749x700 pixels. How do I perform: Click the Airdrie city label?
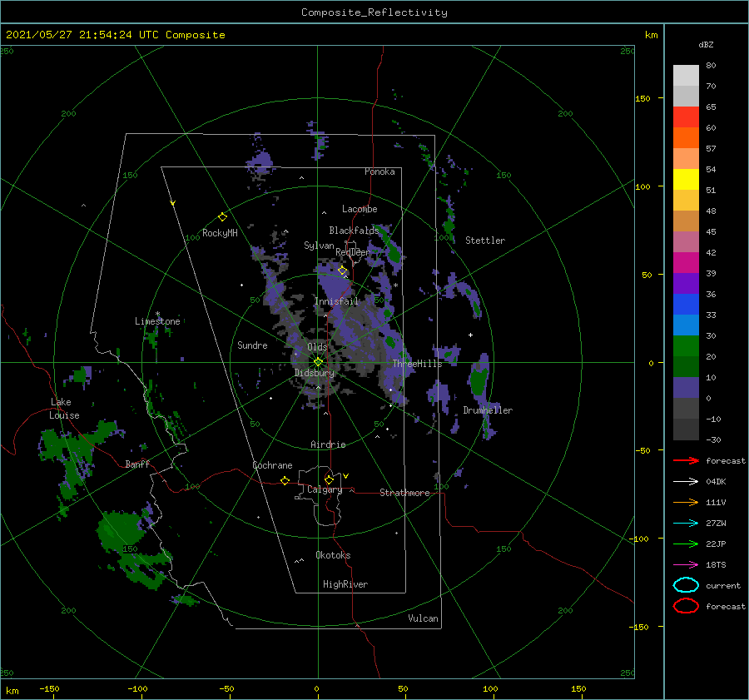328,444
